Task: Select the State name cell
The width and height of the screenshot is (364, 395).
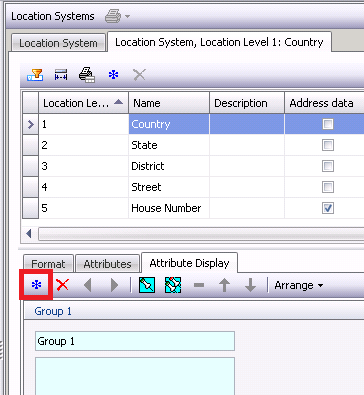Action: 169,145
